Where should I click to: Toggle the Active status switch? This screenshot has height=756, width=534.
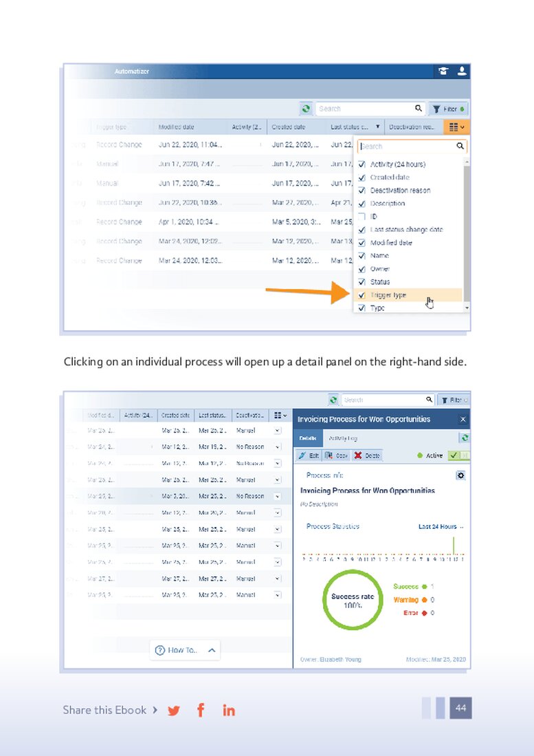click(459, 455)
